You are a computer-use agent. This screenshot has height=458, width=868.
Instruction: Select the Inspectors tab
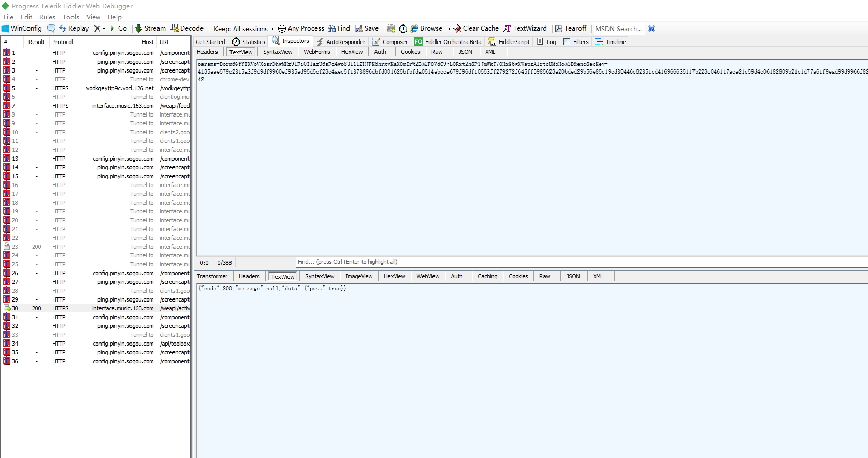point(291,41)
